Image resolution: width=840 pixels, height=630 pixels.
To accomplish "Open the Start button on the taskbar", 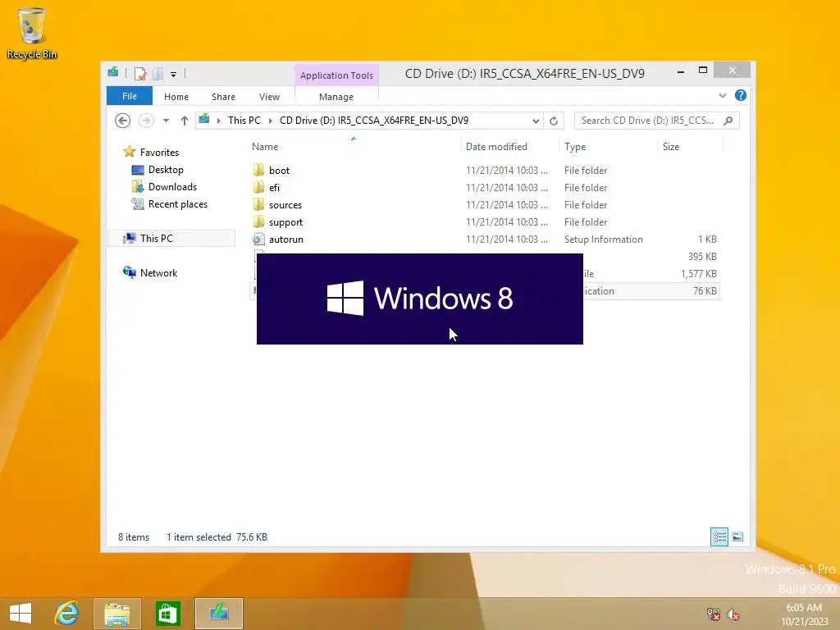I will 21,614.
